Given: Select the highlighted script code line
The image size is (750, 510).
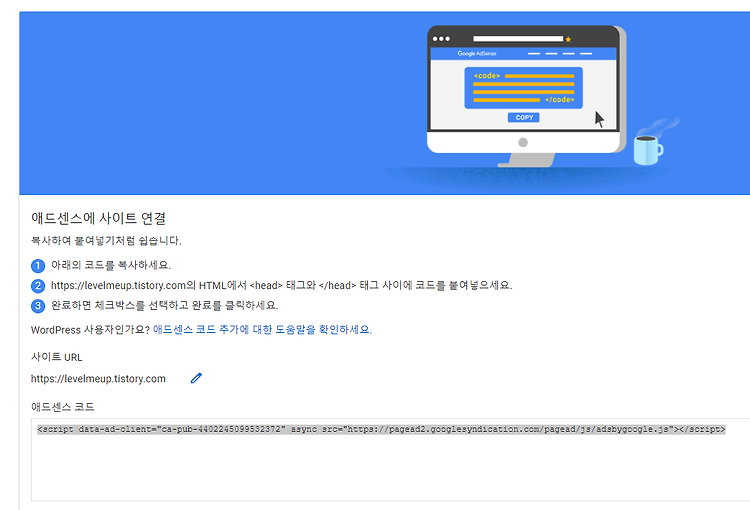Looking at the screenshot, I should tap(381, 429).
